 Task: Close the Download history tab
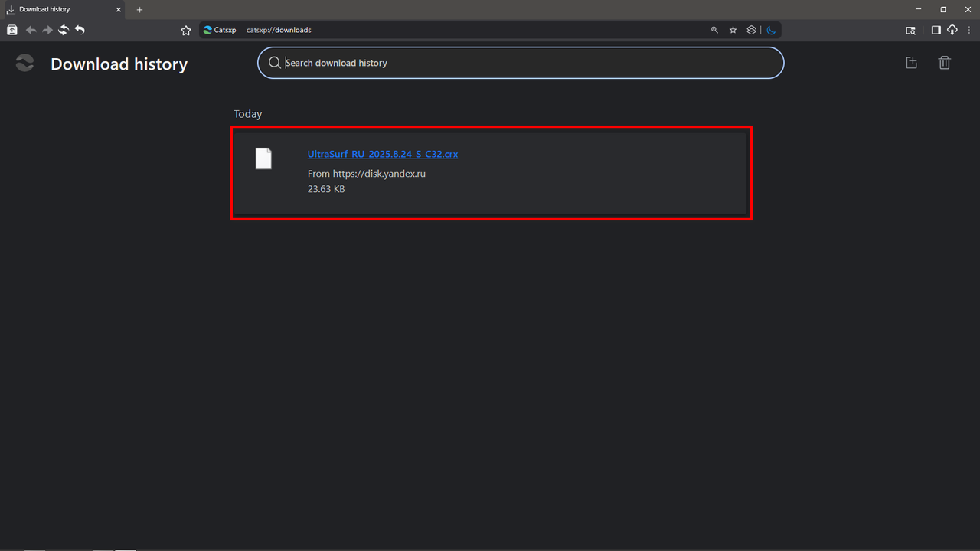118,9
